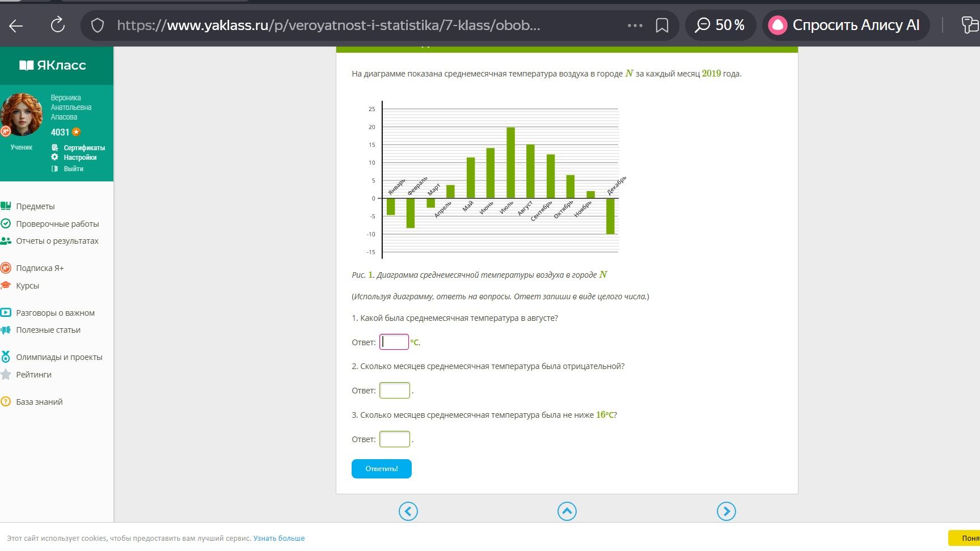This screenshot has height=551, width=980.
Task: Click Выйти to log out
Action: click(73, 169)
